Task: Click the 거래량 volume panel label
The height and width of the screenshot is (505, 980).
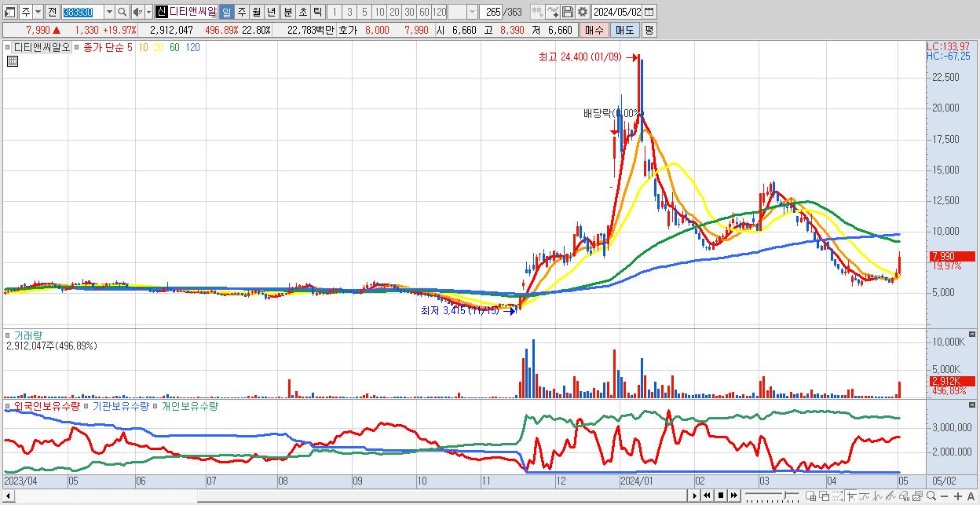Action: click(28, 335)
